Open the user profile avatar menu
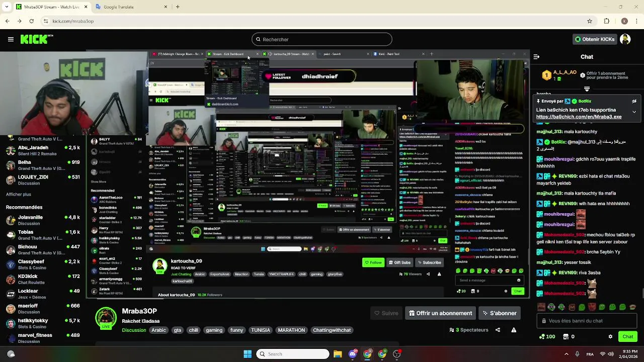 (625, 39)
